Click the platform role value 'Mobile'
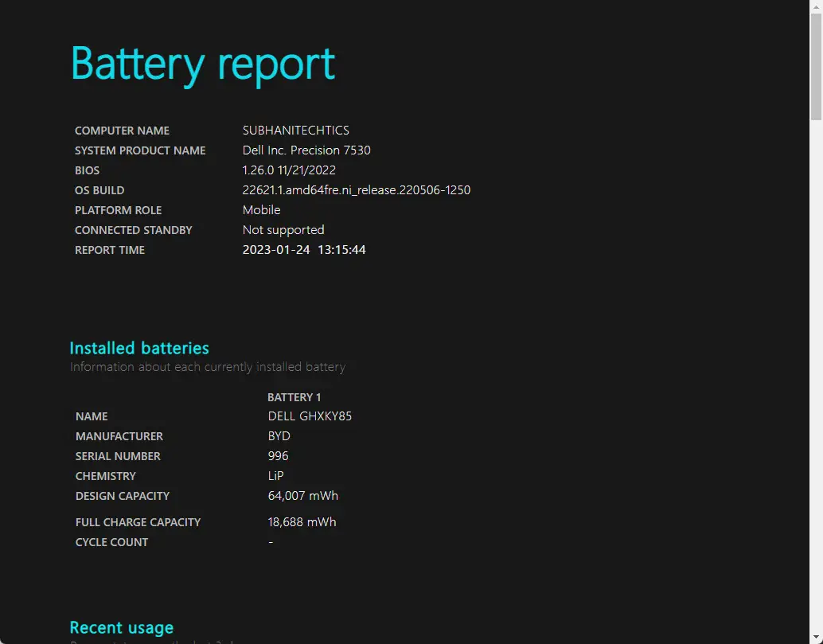The width and height of the screenshot is (823, 644). (x=261, y=210)
